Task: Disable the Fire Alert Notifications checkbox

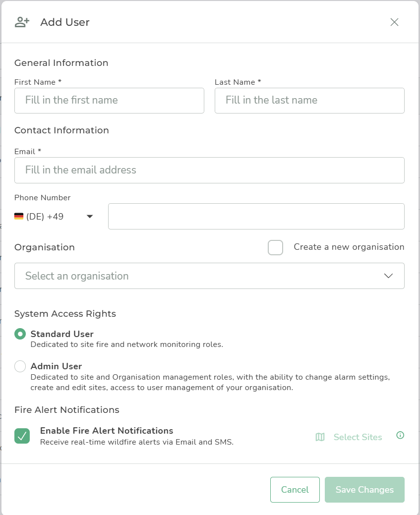Action: click(22, 436)
